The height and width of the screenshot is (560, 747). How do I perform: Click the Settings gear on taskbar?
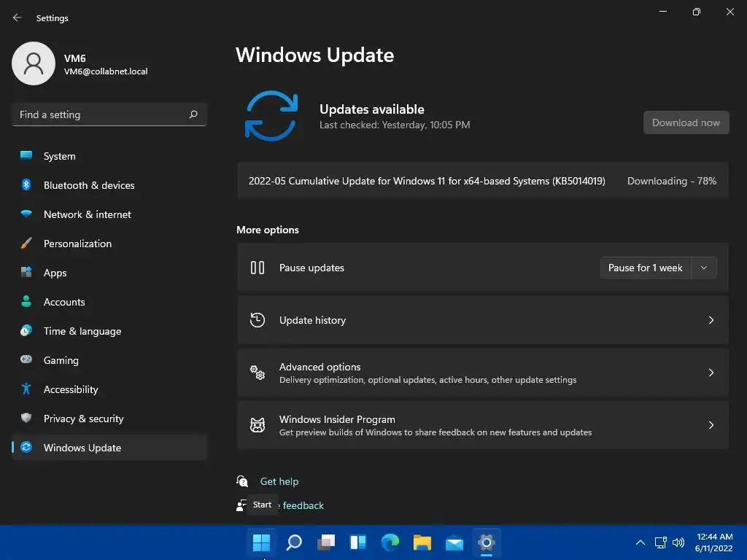(487, 542)
